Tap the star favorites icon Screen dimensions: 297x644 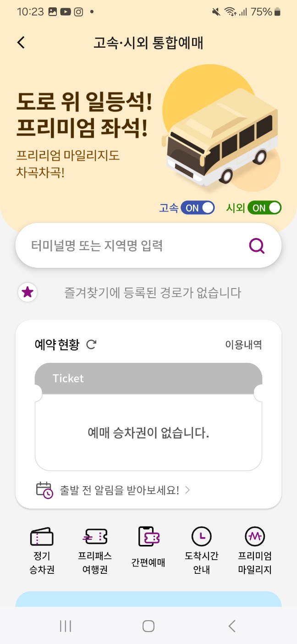27,292
